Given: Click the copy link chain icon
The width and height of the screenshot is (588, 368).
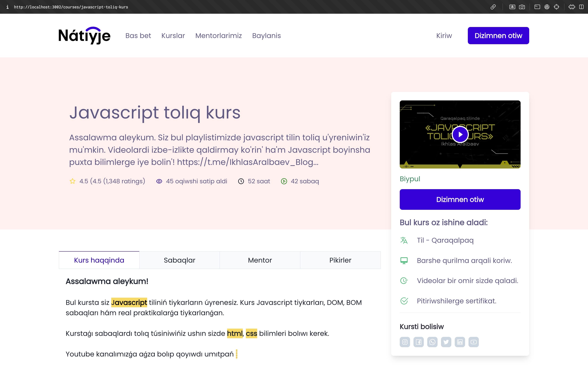Looking at the screenshot, I should coord(493,7).
